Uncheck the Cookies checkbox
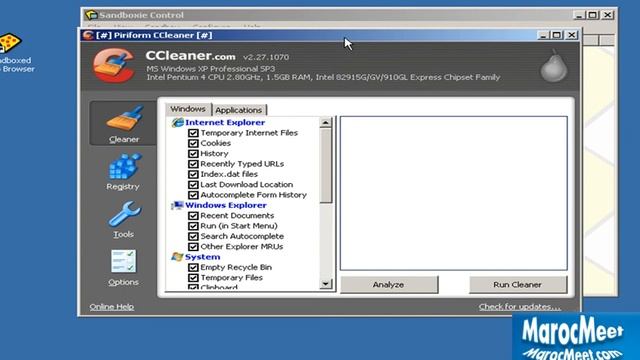The height and width of the screenshot is (360, 640). point(193,143)
